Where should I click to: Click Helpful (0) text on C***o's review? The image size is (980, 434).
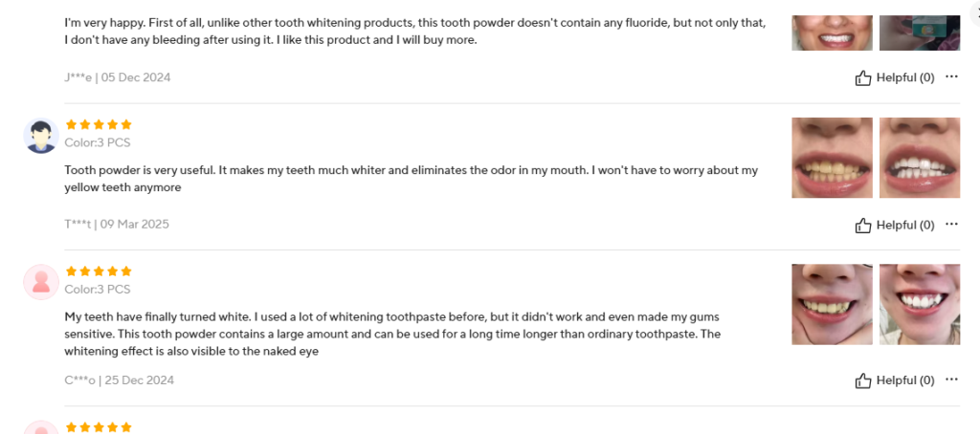pyautogui.click(x=905, y=380)
